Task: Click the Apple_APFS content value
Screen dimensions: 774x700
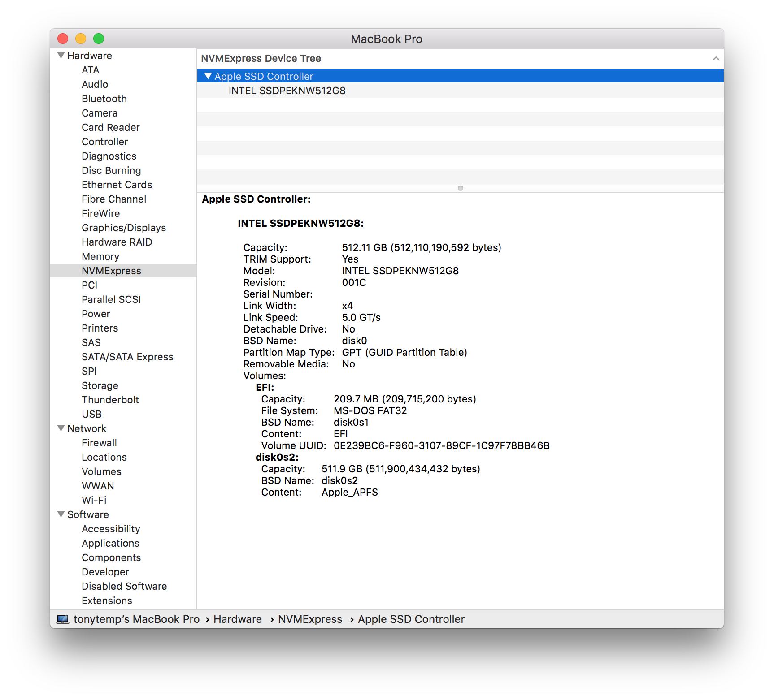Action: pyautogui.click(x=350, y=492)
